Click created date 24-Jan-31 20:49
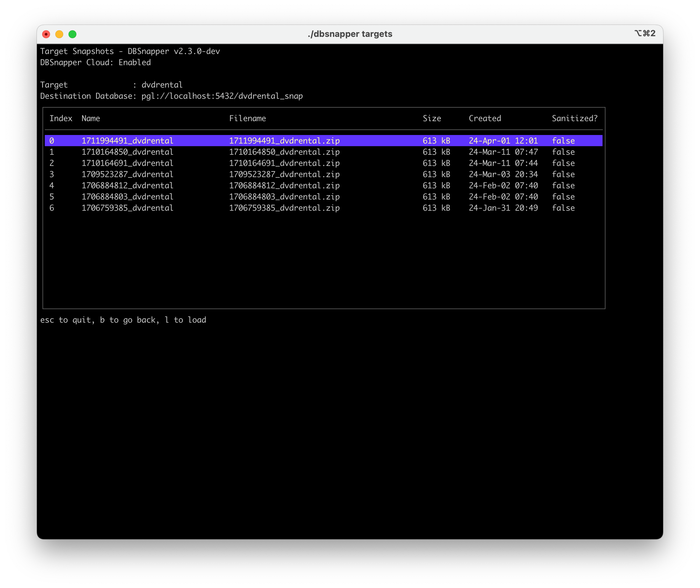The height and width of the screenshot is (588, 700). (x=503, y=208)
